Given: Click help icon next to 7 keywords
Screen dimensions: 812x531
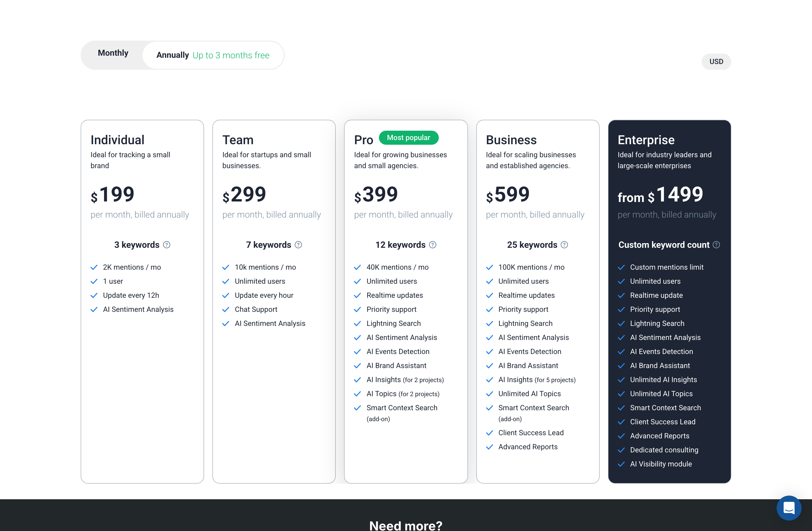Looking at the screenshot, I should 298,245.
